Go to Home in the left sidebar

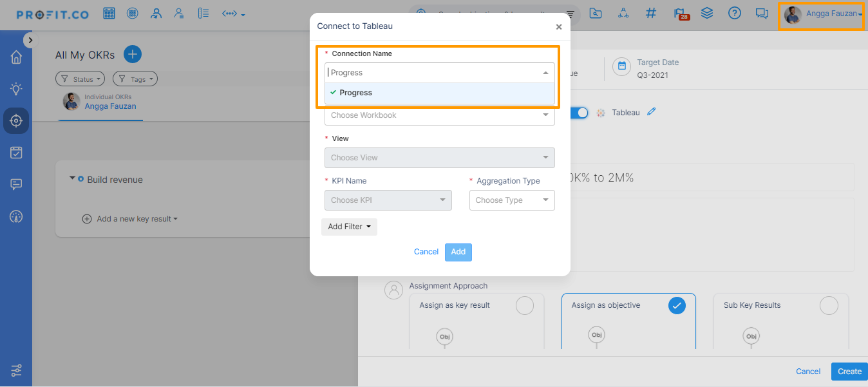click(16, 57)
